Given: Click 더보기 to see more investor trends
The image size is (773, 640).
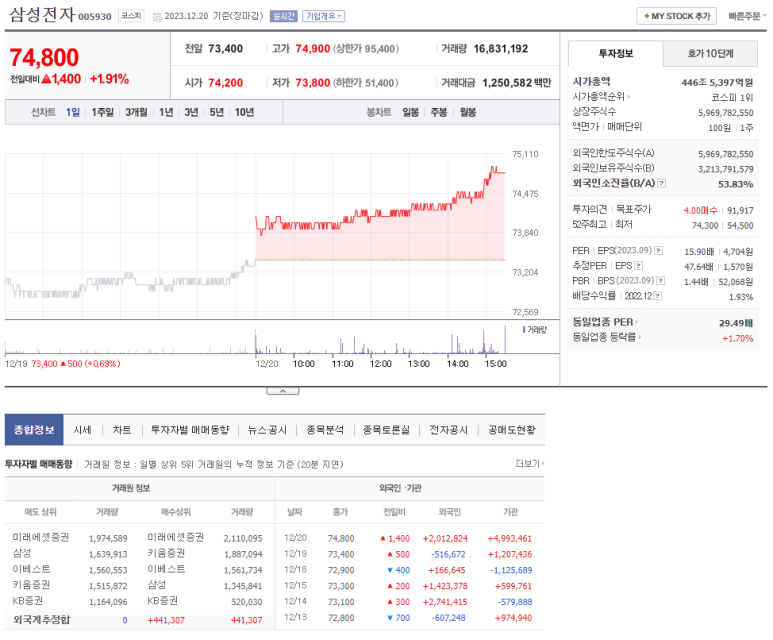Looking at the screenshot, I should click(529, 463).
